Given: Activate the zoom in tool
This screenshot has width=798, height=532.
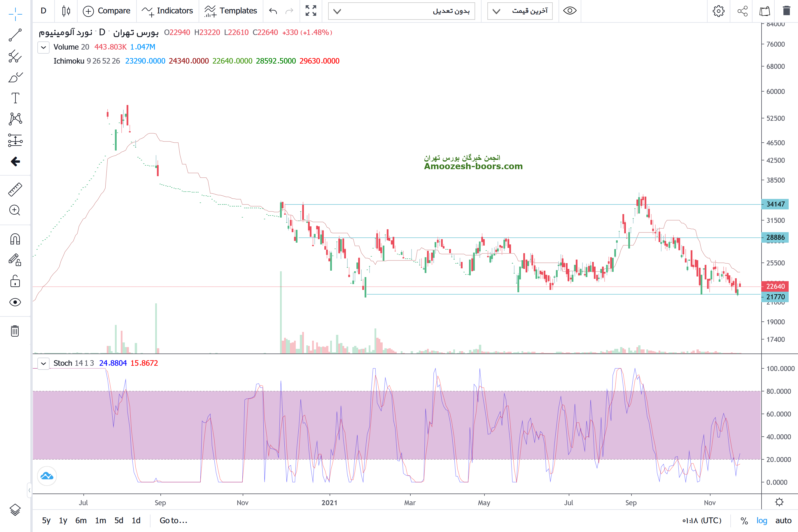Looking at the screenshot, I should pyautogui.click(x=15, y=210).
